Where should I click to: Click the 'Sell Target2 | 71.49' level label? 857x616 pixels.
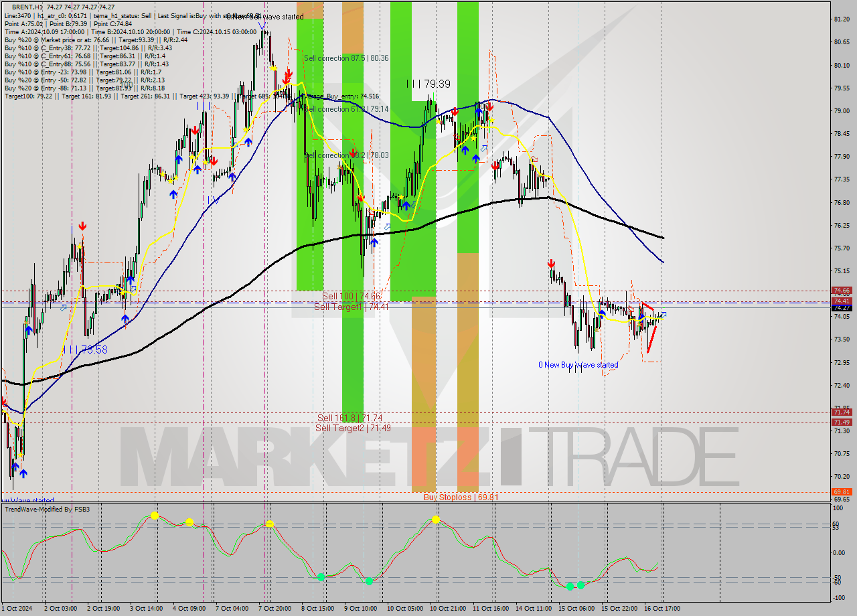(x=353, y=428)
